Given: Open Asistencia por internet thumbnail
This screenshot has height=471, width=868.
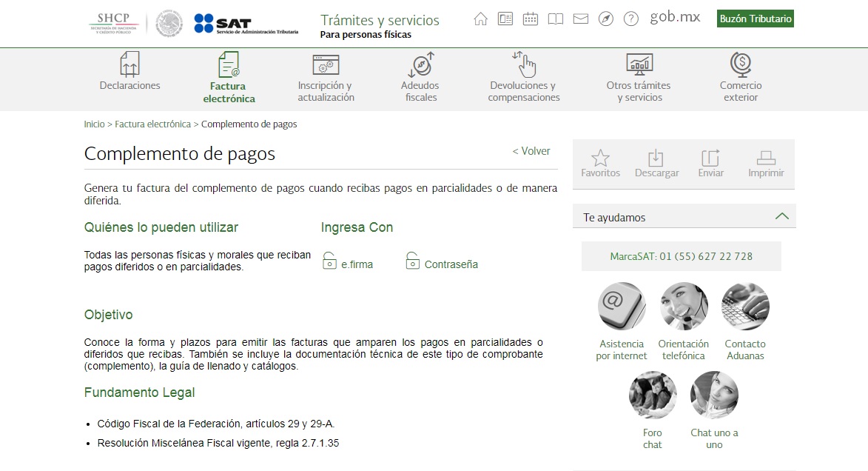Looking at the screenshot, I should [622, 307].
